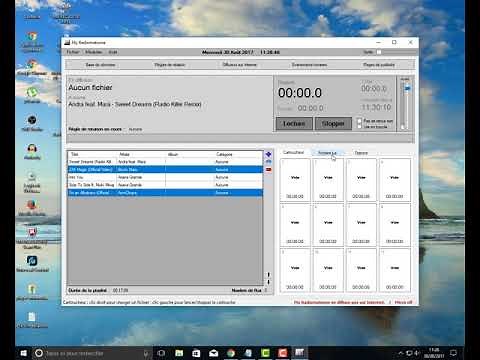Click the red Internet broadcast status link

[339, 302]
